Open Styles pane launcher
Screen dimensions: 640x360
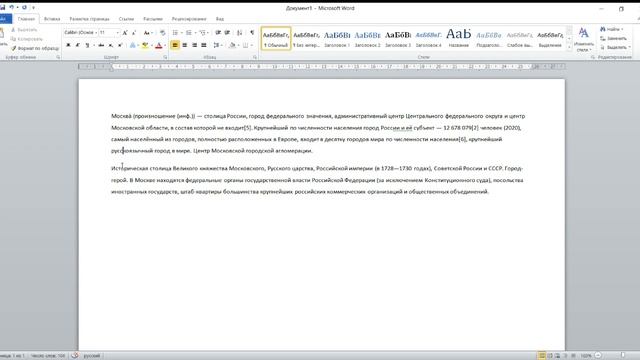coord(593,58)
